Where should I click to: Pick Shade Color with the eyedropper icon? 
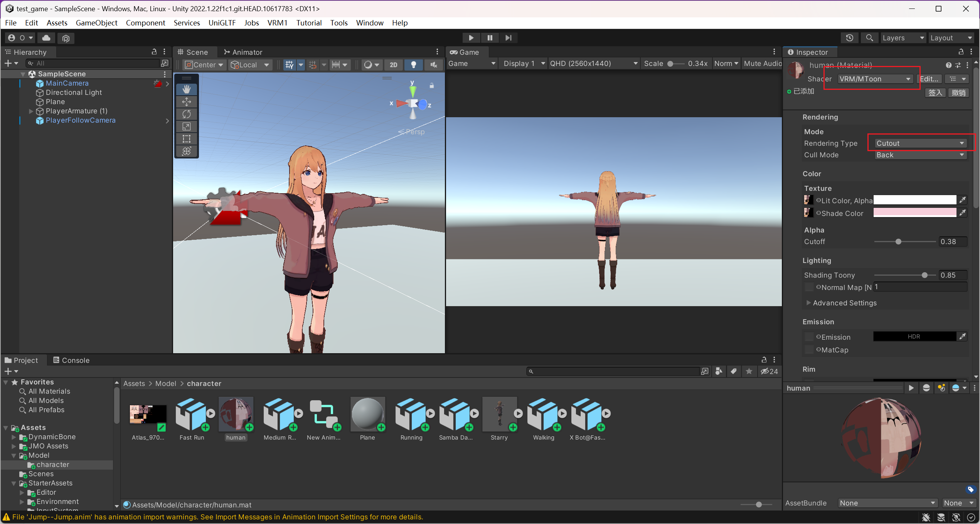(963, 212)
